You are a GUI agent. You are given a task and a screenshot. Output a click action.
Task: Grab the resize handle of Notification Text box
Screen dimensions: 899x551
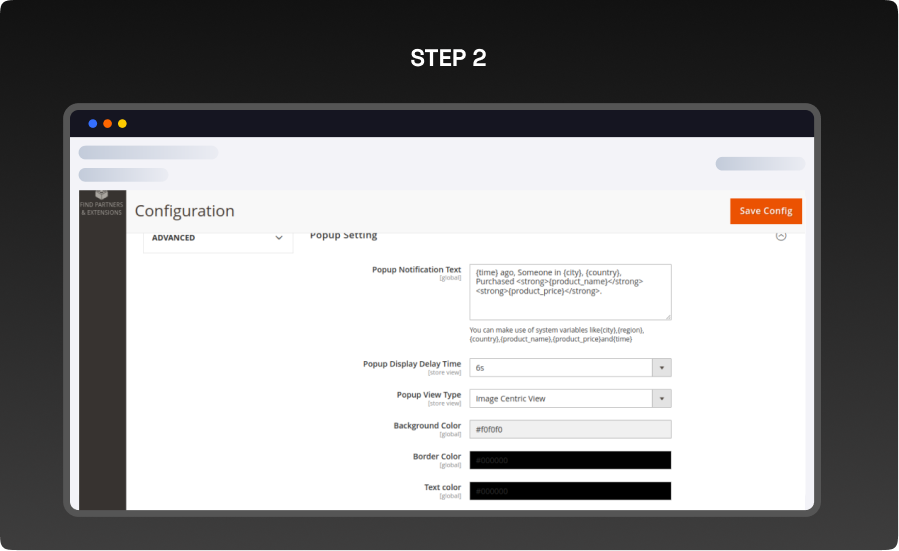[x=667, y=315]
